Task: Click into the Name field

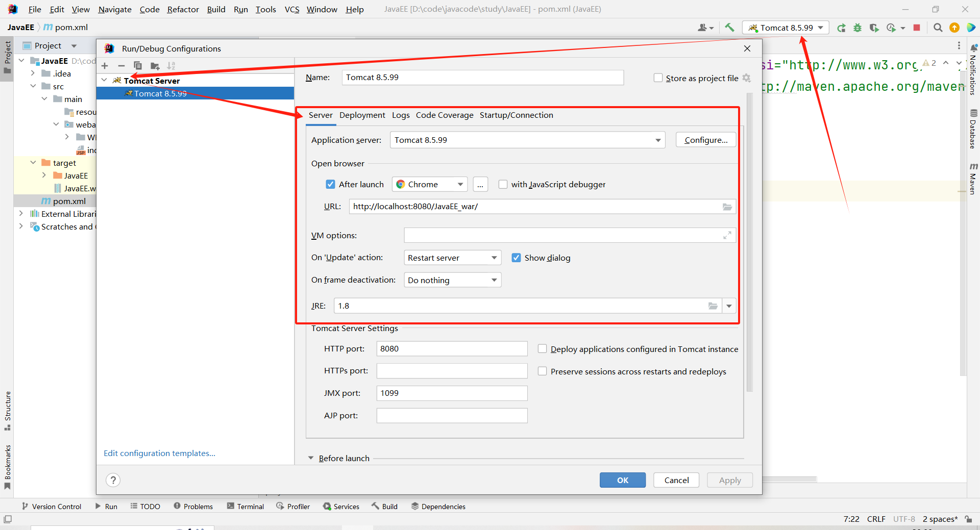Action: [483, 78]
